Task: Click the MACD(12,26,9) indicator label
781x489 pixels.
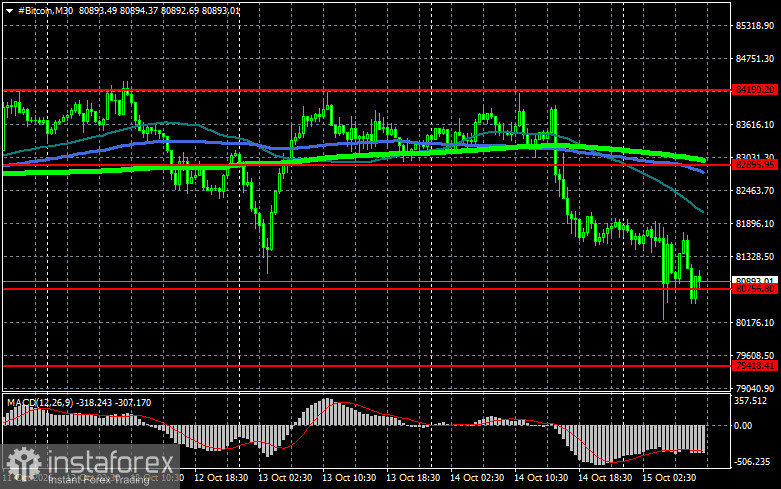Action: pyautogui.click(x=38, y=402)
